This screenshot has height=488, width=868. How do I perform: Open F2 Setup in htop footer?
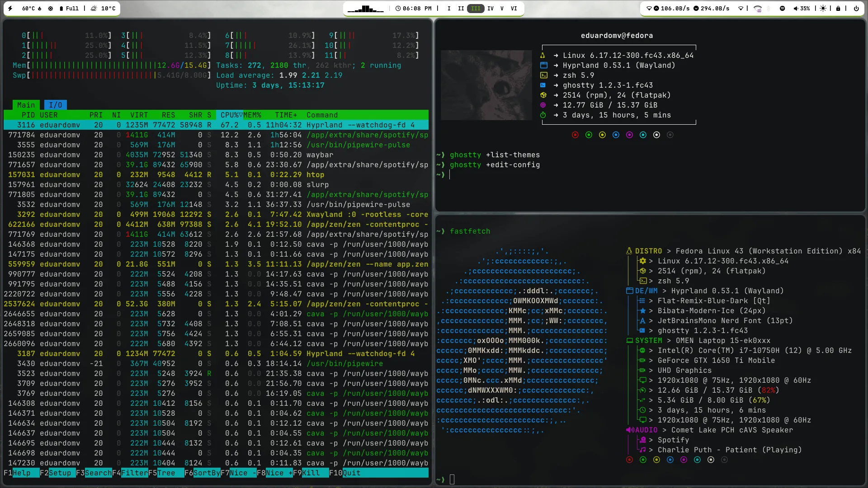pyautogui.click(x=60, y=473)
